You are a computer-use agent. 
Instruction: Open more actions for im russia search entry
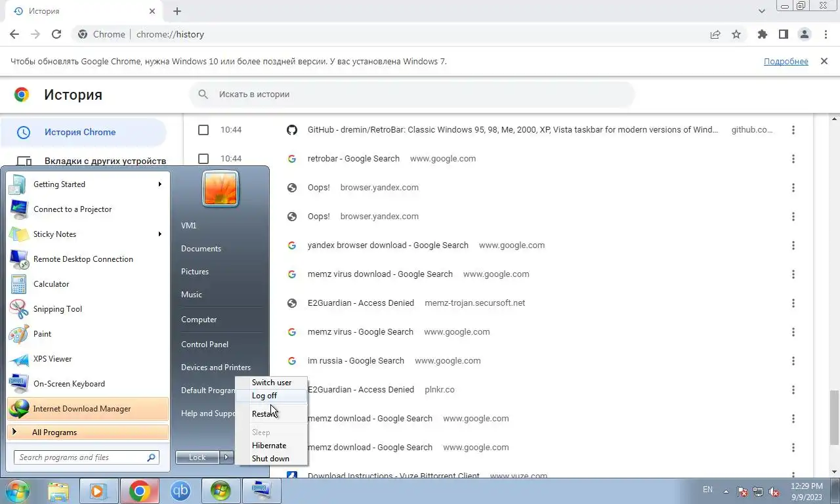[793, 361]
